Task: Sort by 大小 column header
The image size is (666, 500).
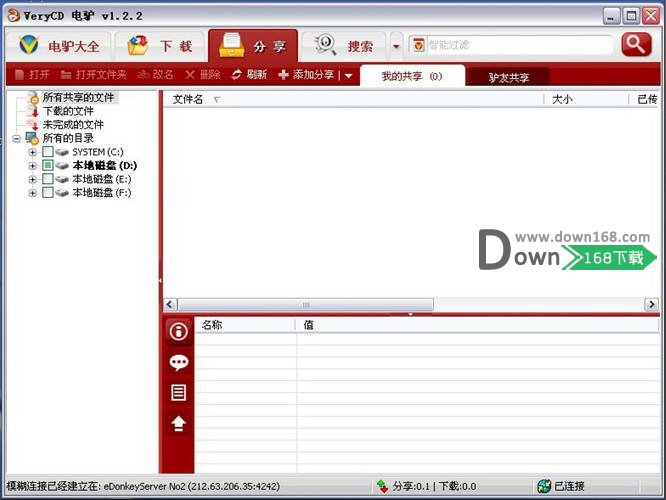Action: coord(586,99)
